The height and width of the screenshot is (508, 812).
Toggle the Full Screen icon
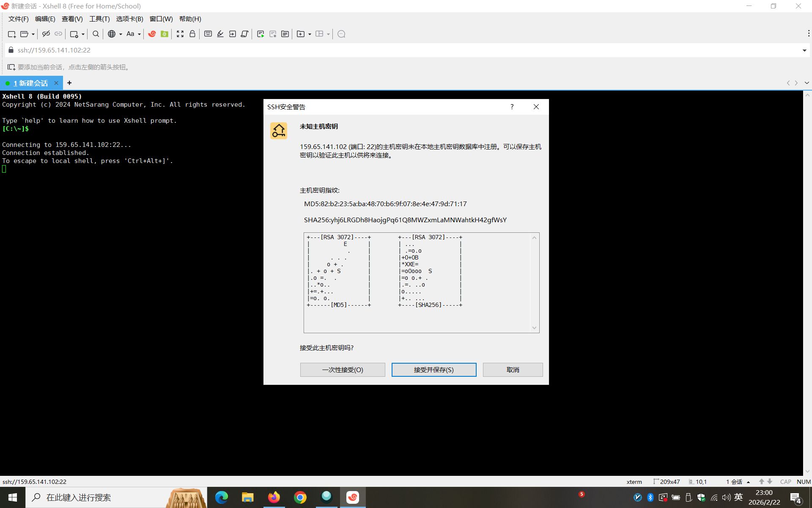click(180, 34)
